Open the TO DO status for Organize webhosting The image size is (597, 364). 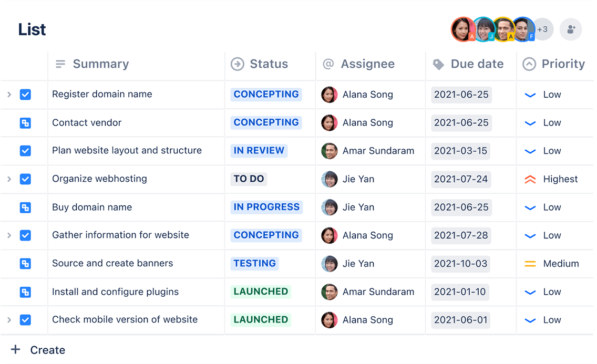tap(249, 179)
